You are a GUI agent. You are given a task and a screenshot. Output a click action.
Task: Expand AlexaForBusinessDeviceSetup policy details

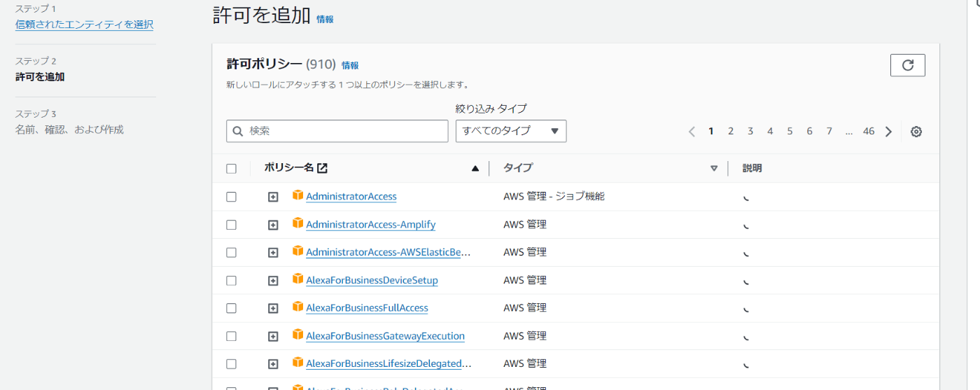coord(274,280)
